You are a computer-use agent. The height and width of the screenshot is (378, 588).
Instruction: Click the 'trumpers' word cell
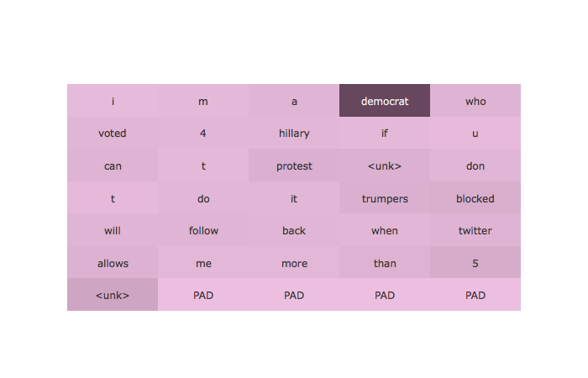385,198
